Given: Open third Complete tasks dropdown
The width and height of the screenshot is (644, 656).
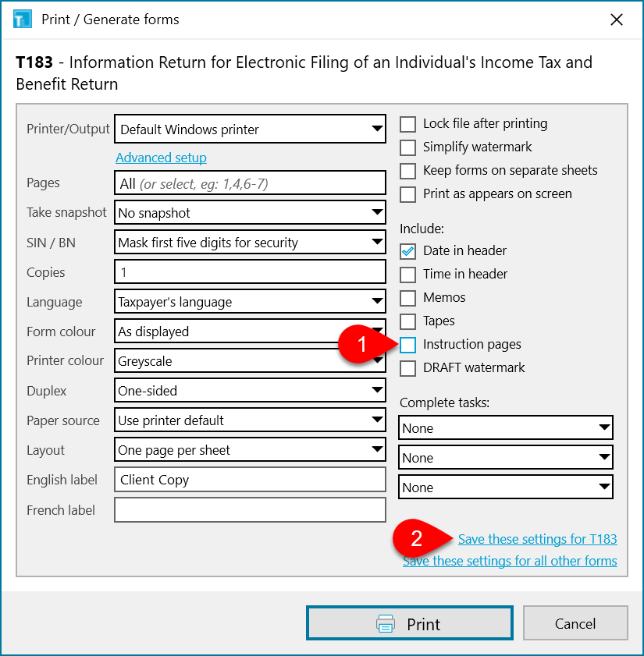Looking at the screenshot, I should pos(506,487).
